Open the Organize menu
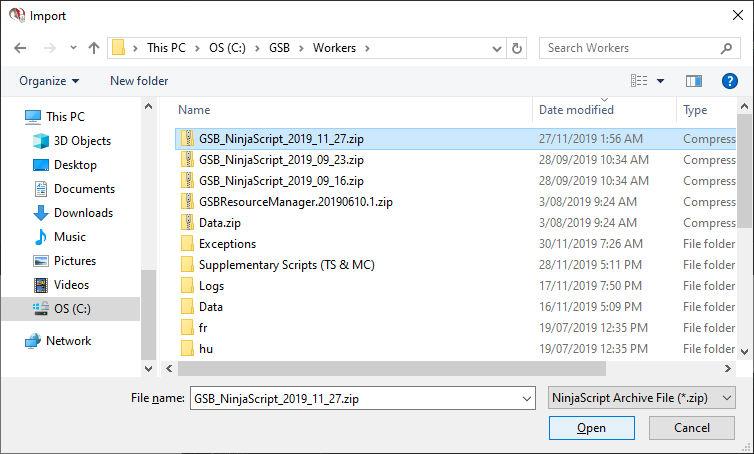Viewport: 754px width, 454px height. [48, 81]
